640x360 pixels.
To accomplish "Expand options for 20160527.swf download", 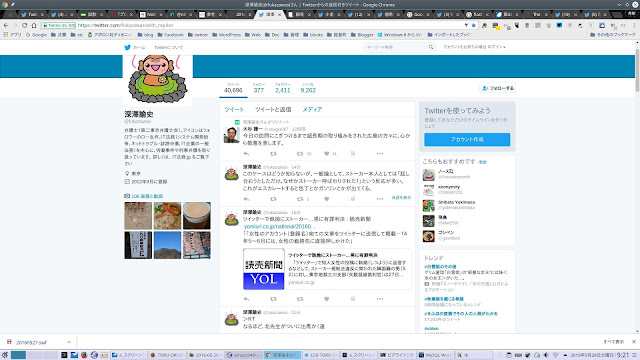I will [x=69, y=342].
